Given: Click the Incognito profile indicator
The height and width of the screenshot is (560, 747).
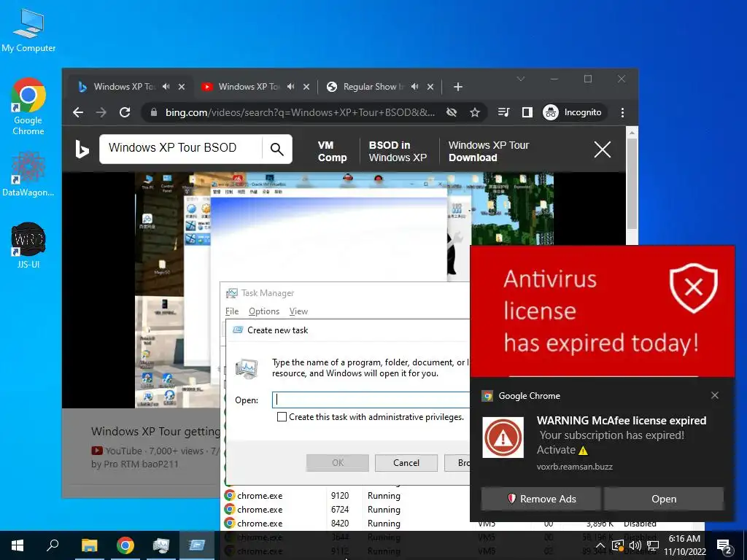Looking at the screenshot, I should point(574,112).
